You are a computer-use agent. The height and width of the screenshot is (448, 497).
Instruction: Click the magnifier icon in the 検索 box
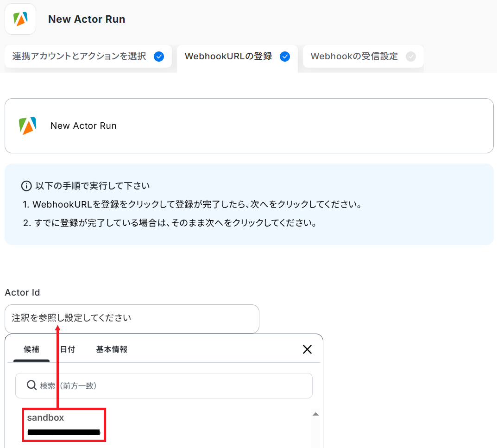(x=31, y=385)
